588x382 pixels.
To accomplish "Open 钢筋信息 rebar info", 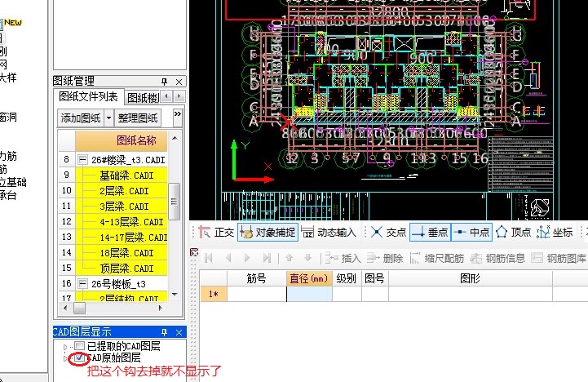I will point(497,258).
